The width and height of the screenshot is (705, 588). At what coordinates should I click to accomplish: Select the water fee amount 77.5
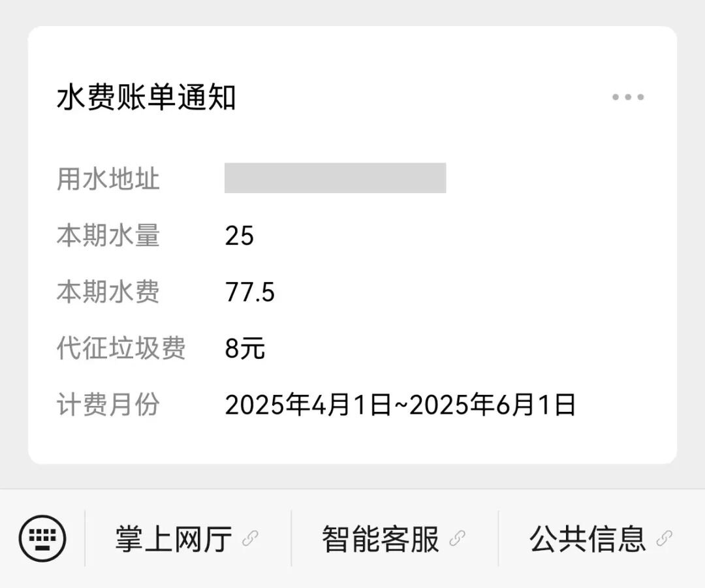click(x=250, y=292)
